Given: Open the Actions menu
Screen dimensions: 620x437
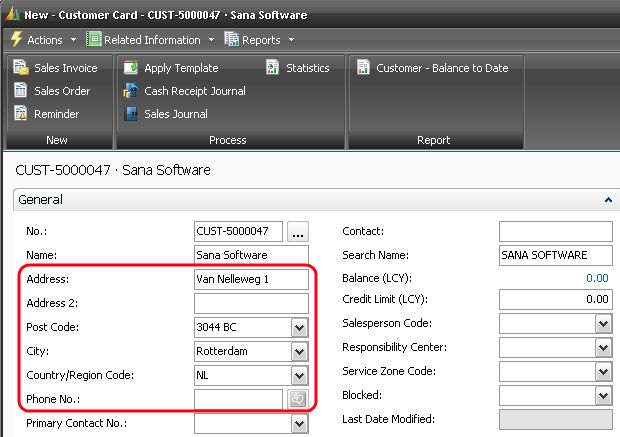Looking at the screenshot, I should coord(43,40).
